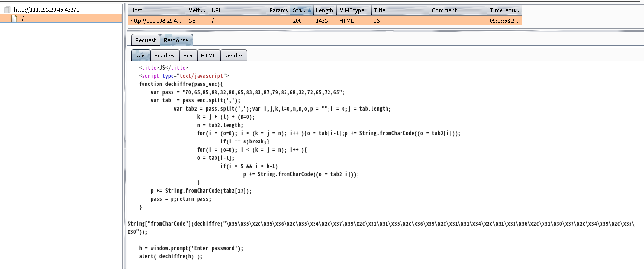This screenshot has height=269, width=644.
Task: Show the Raw response view
Action: click(x=141, y=56)
